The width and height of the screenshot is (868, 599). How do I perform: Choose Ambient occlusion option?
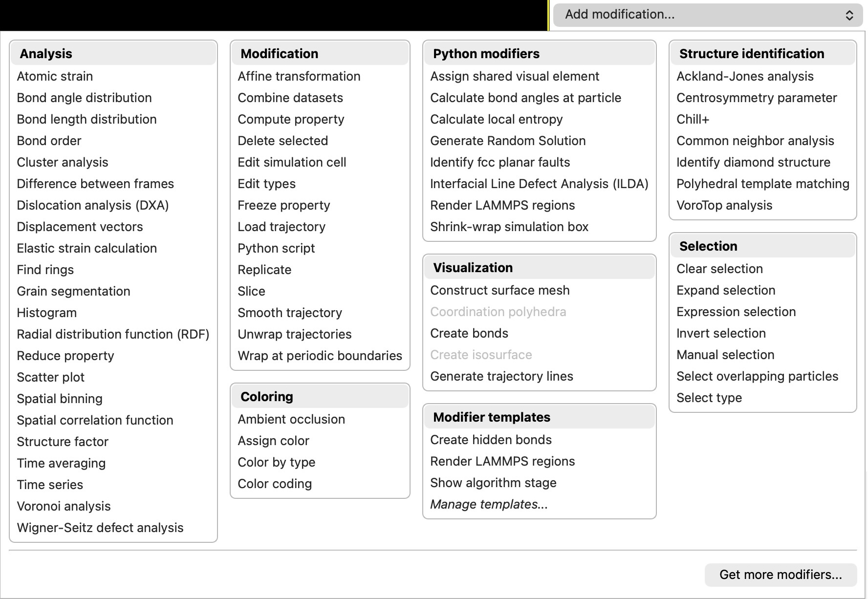(x=291, y=419)
